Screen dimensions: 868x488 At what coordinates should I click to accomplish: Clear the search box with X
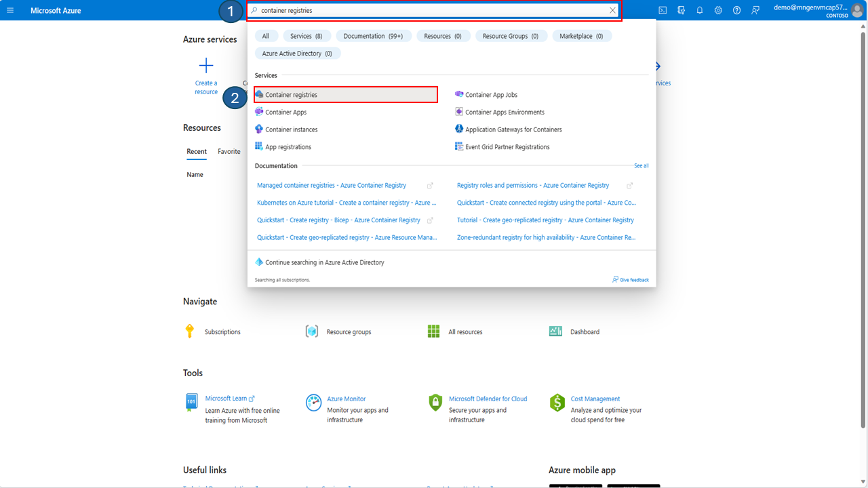(612, 10)
